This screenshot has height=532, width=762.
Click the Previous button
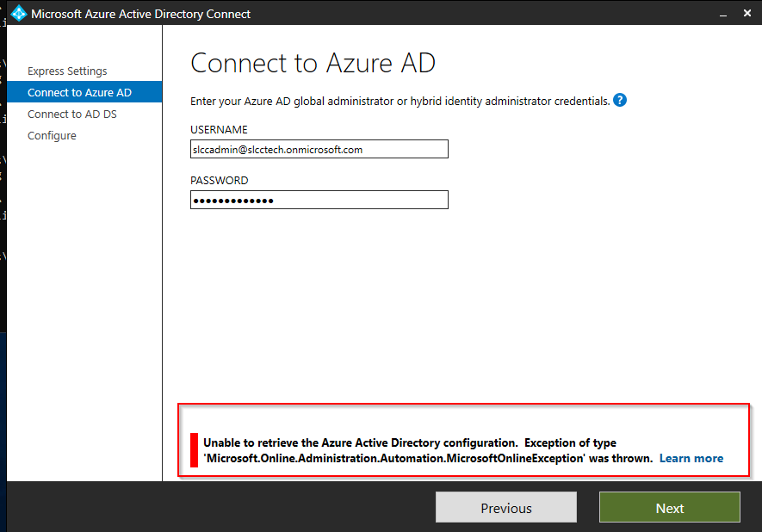506,507
